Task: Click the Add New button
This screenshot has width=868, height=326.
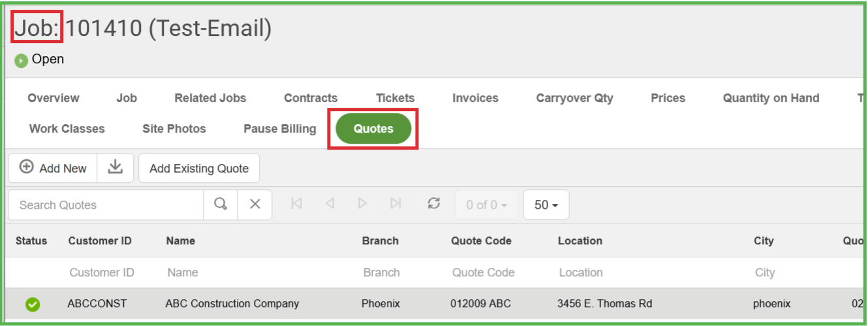Action: tap(54, 168)
